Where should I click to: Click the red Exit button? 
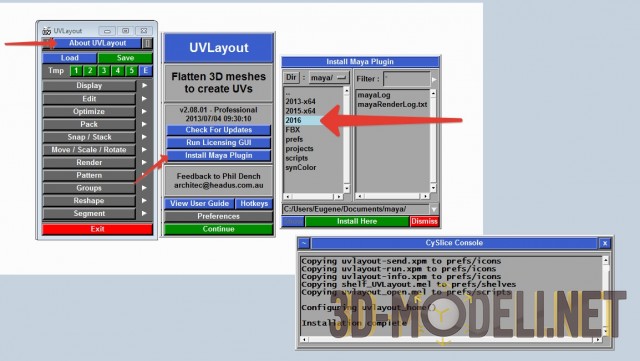(97, 229)
